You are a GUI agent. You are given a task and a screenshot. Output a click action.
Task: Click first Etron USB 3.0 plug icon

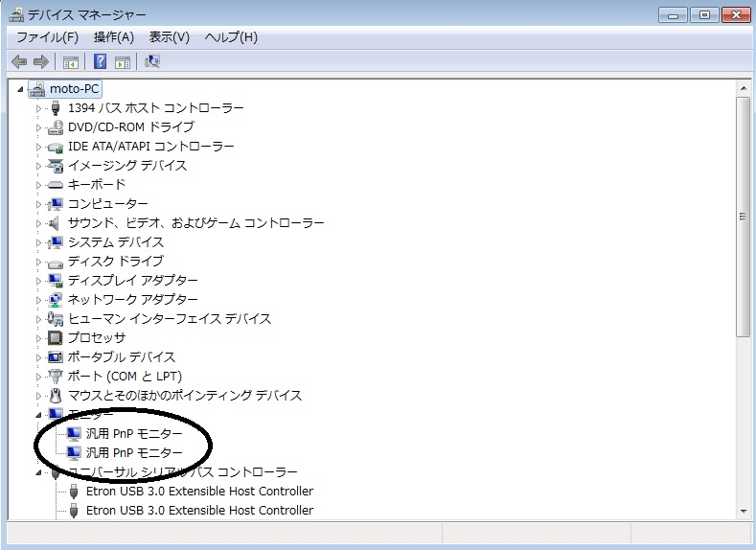[74, 492]
